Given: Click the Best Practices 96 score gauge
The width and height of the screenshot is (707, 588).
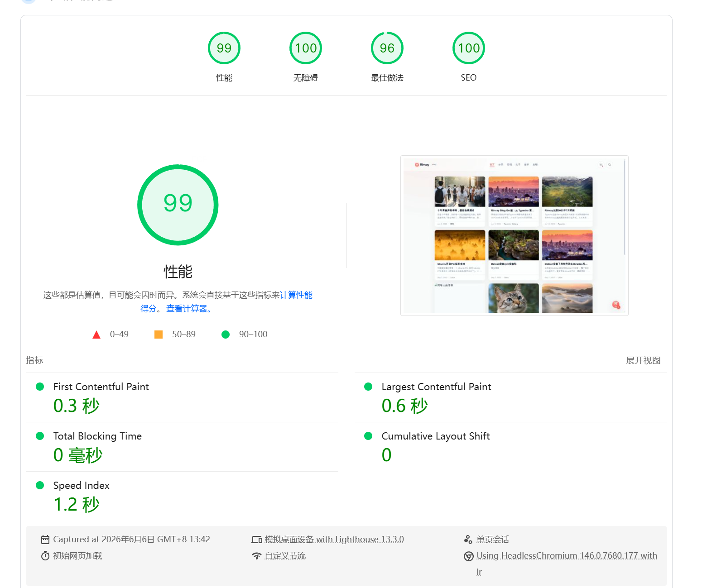Looking at the screenshot, I should (387, 48).
